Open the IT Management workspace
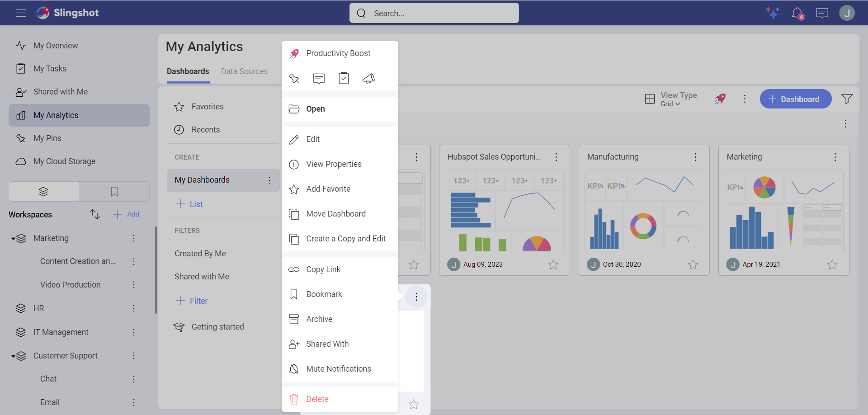The height and width of the screenshot is (415, 868). pyautogui.click(x=61, y=332)
